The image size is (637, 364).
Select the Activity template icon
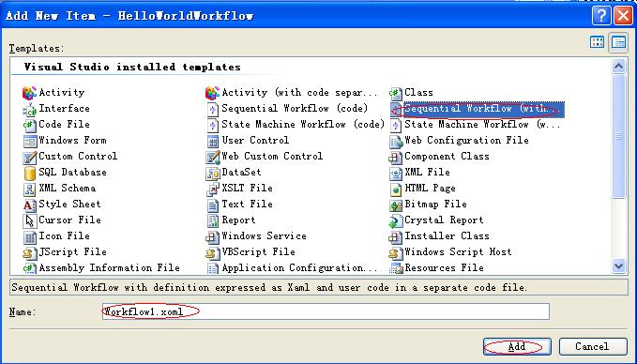pyautogui.click(x=29, y=93)
